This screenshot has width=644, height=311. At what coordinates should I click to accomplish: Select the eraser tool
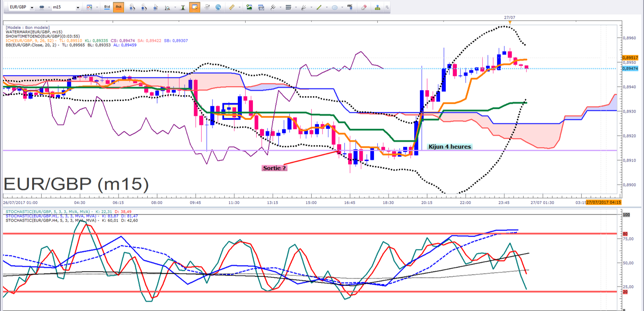pyautogui.click(x=364, y=7)
